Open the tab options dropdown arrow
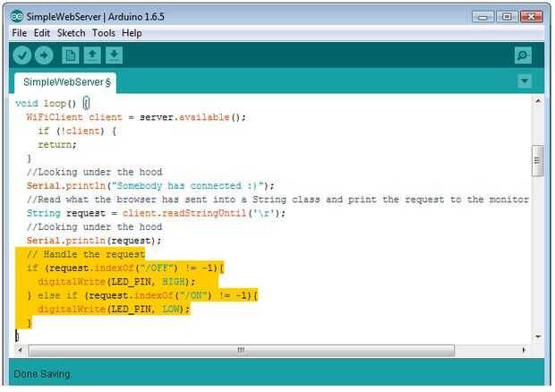Viewport: 555px width, 392px height. pyautogui.click(x=525, y=81)
